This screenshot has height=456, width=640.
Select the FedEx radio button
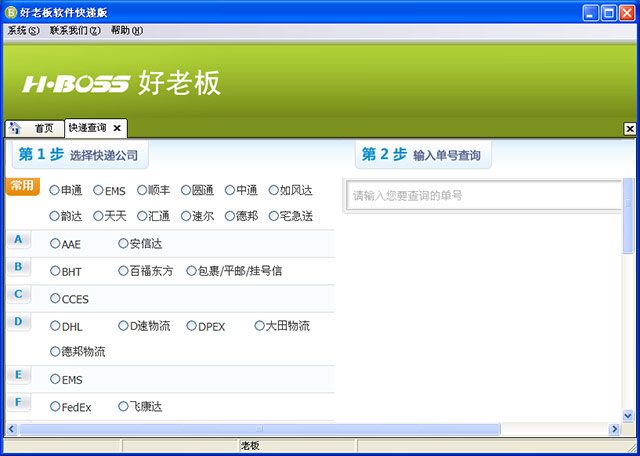pyautogui.click(x=55, y=407)
